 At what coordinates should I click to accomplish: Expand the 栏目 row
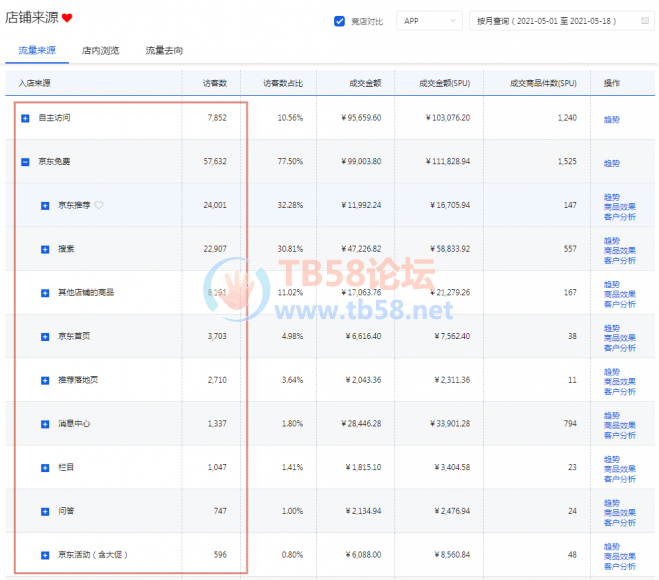pos(45,468)
